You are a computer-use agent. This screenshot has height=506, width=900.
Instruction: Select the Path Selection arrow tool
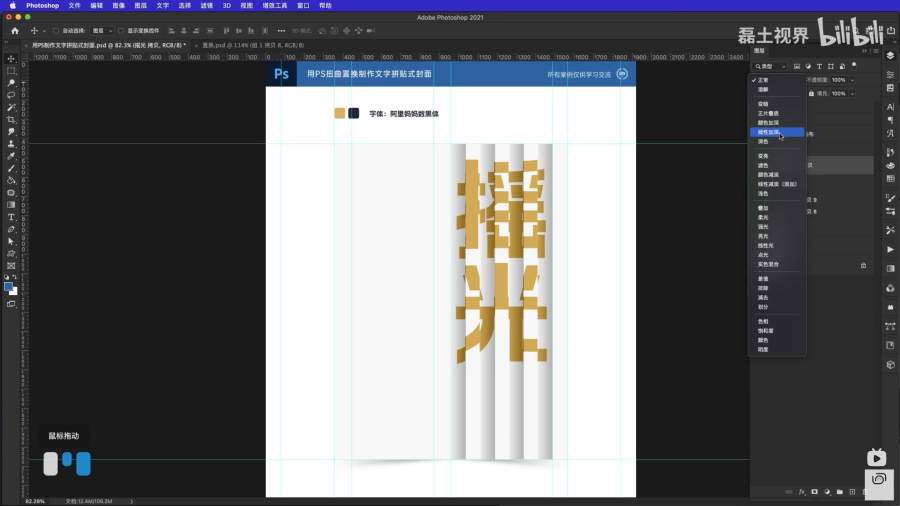point(11,242)
